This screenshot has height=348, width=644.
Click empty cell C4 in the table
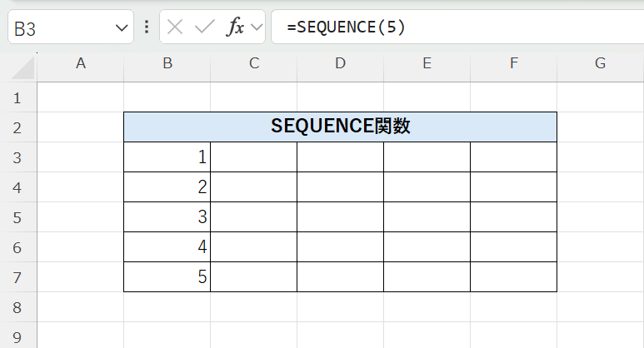254,187
